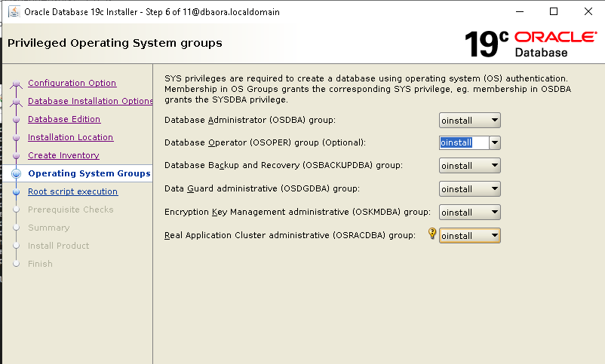Screen dimensions: 605x364
Task: Click the Java icon in the title bar
Action: 13,11
